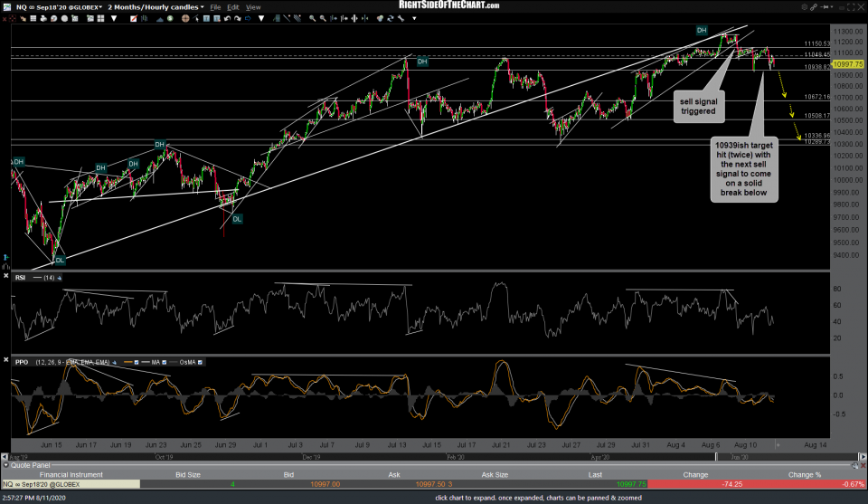Open the data grid table icon
Screen dimensions: 868x504
[33, 18]
